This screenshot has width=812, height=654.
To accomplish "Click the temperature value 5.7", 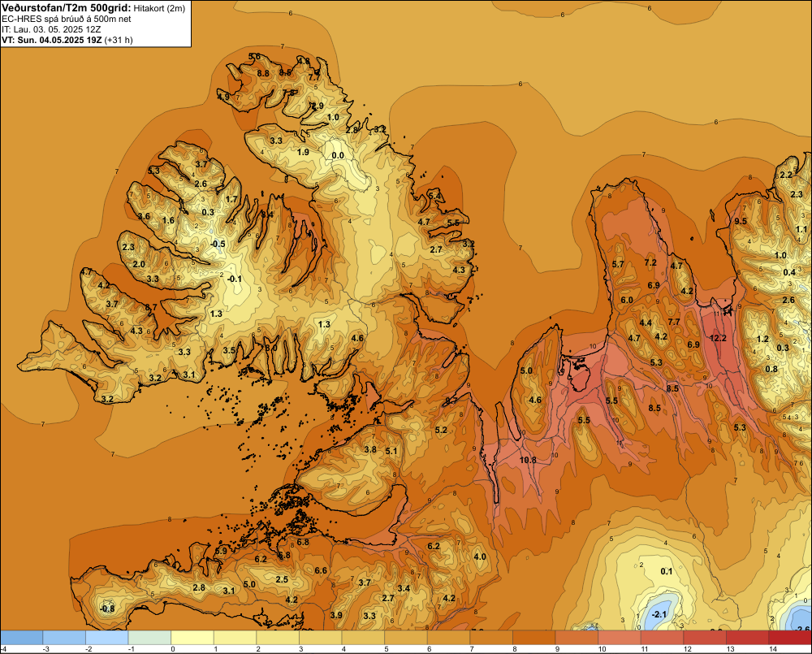I will point(618,264).
